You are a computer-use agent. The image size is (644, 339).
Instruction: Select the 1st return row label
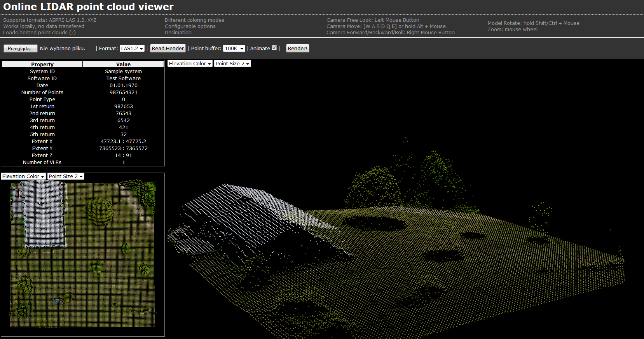pyautogui.click(x=42, y=107)
